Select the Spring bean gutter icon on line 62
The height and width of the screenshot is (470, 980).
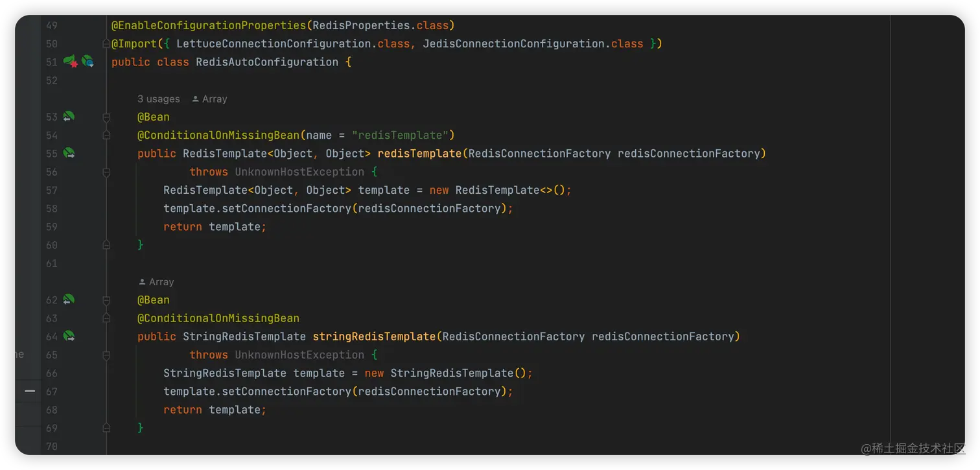pyautogui.click(x=70, y=300)
